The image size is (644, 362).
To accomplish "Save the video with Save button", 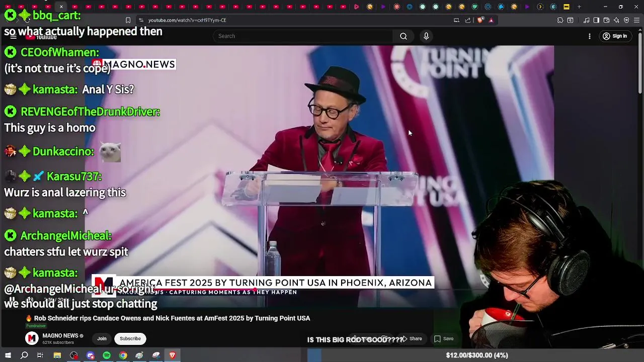I will pyautogui.click(x=444, y=339).
